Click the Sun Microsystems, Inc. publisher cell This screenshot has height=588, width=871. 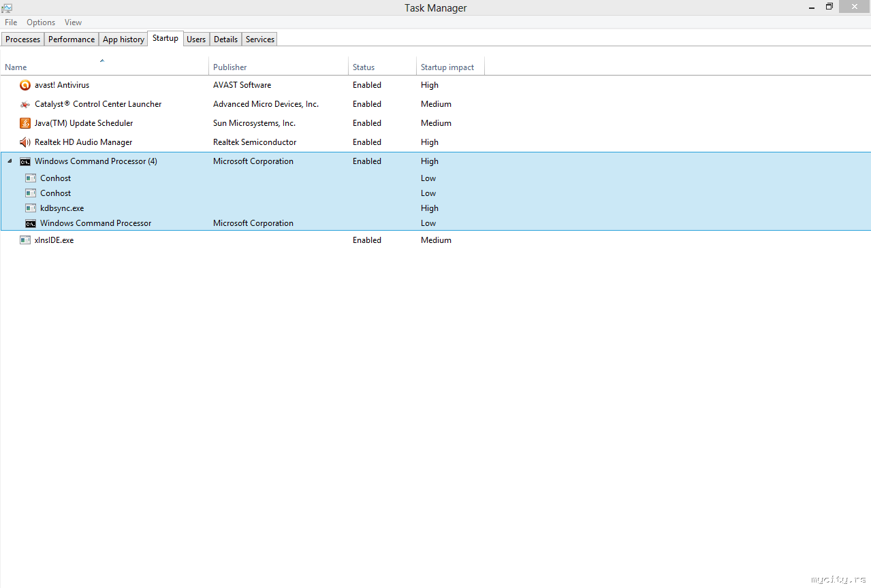(x=254, y=123)
